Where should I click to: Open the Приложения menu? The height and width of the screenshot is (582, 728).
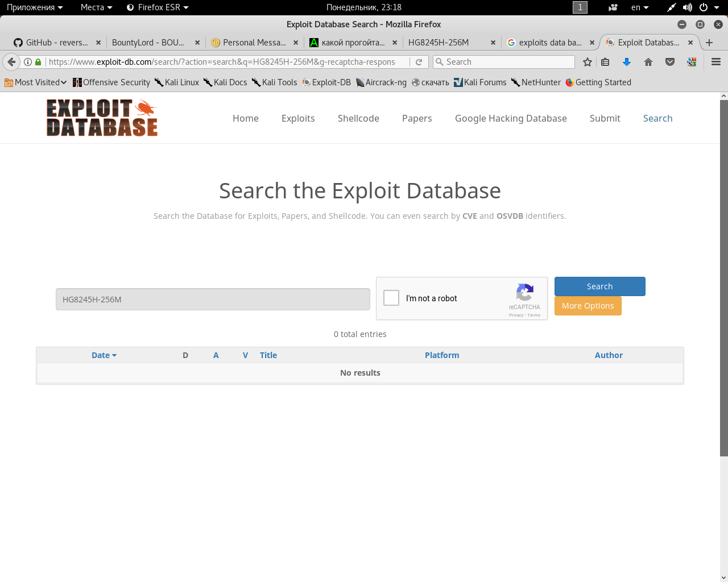pyautogui.click(x=34, y=7)
